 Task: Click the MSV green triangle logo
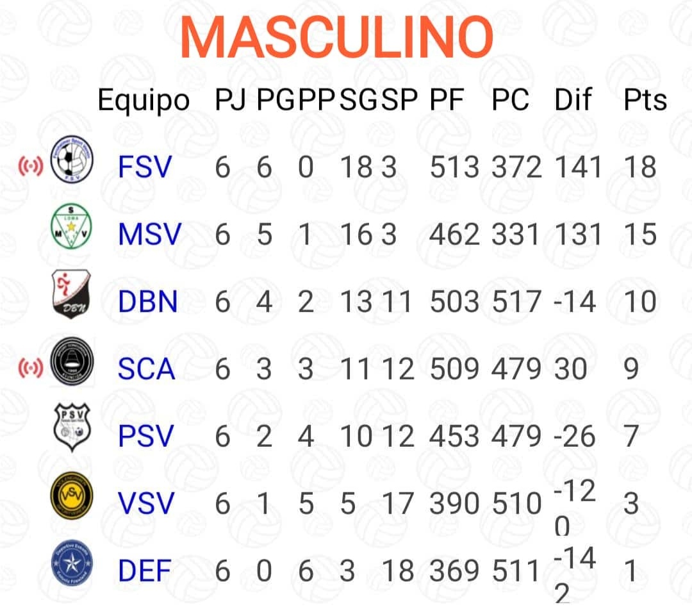(72, 231)
